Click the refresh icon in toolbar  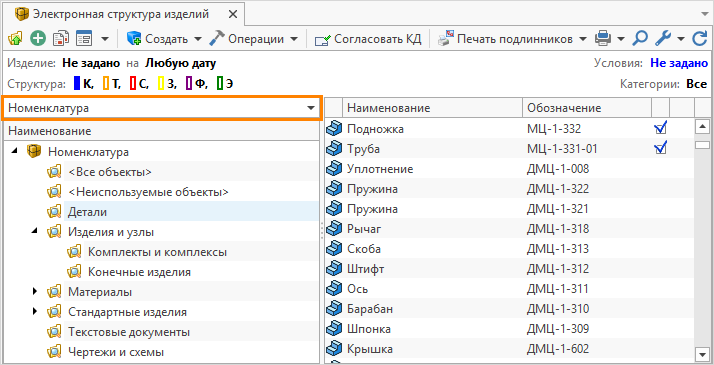[699, 39]
